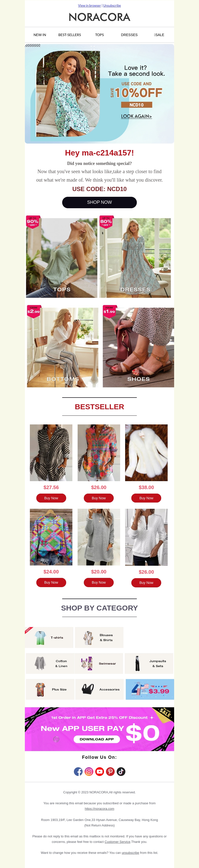This screenshot has width=199, height=868.
Task: Go to the BEST-SELLERS menu item
Action: (70, 35)
